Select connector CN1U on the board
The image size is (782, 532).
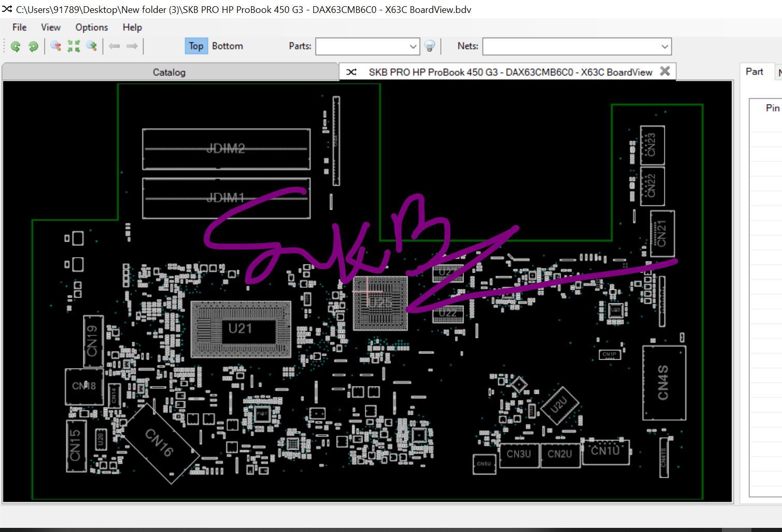pos(605,452)
